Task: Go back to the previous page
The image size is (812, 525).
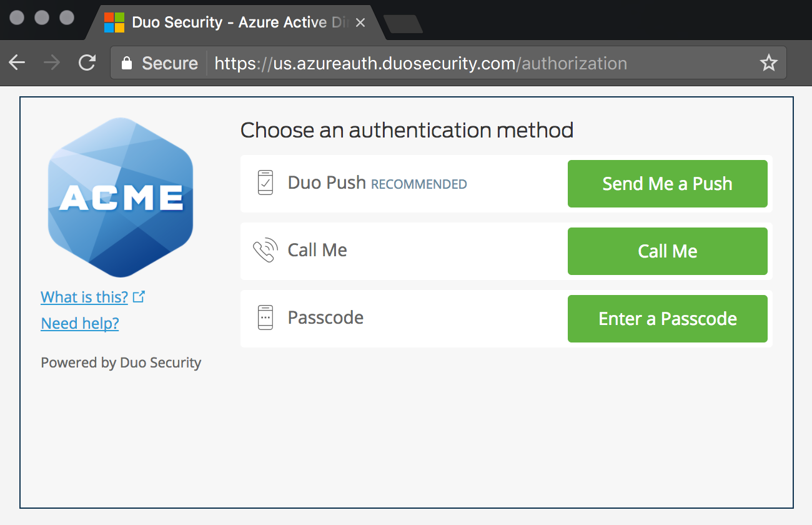Action: (x=17, y=62)
